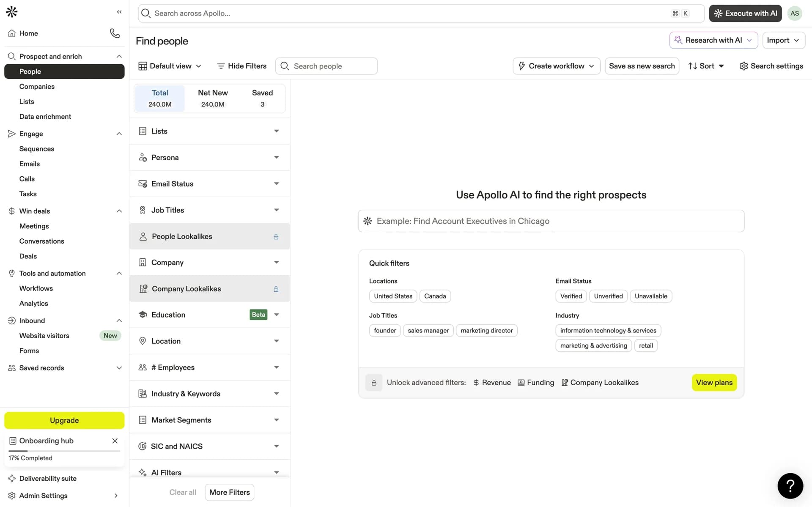Click the More Filters button
Screen dimensions: 812x507
click(230, 492)
